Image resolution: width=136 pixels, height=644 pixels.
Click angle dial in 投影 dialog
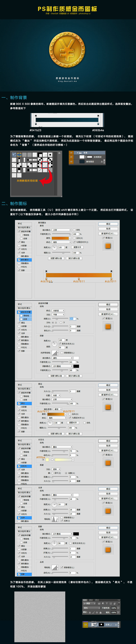[x=54, y=543]
